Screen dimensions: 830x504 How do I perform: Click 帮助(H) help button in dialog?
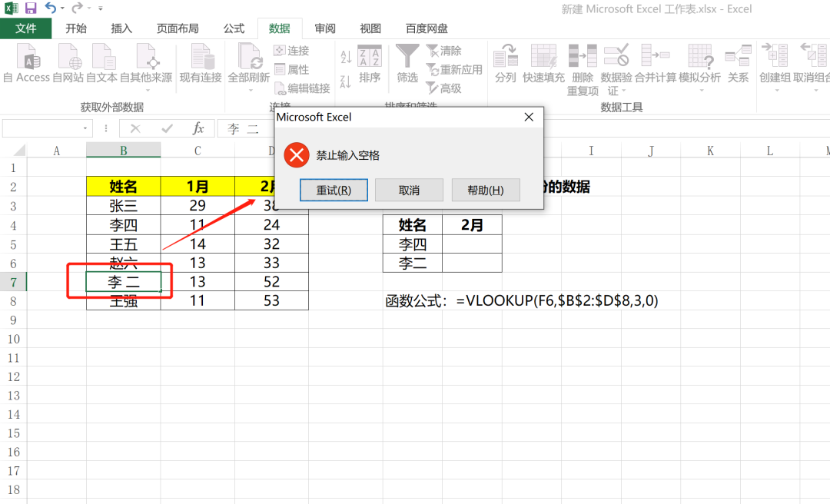pos(486,190)
